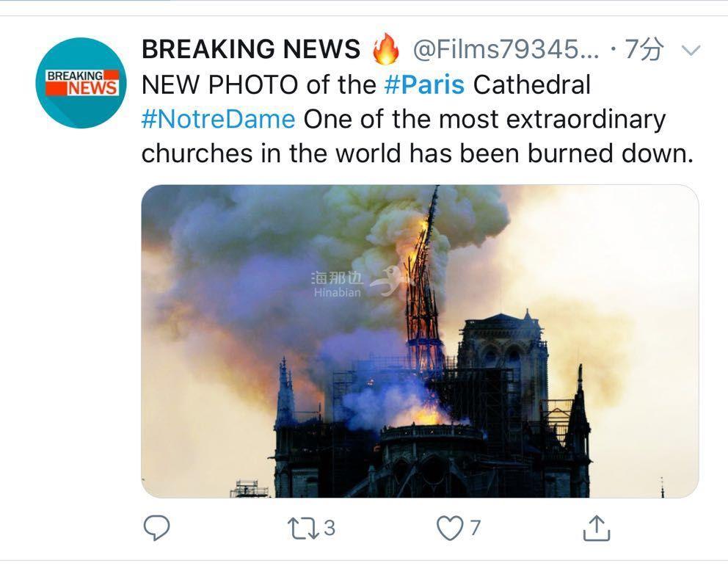Image resolution: width=728 pixels, height=566 pixels.
Task: Open the #NotreDame hashtag link
Action: pyautogui.click(x=218, y=119)
